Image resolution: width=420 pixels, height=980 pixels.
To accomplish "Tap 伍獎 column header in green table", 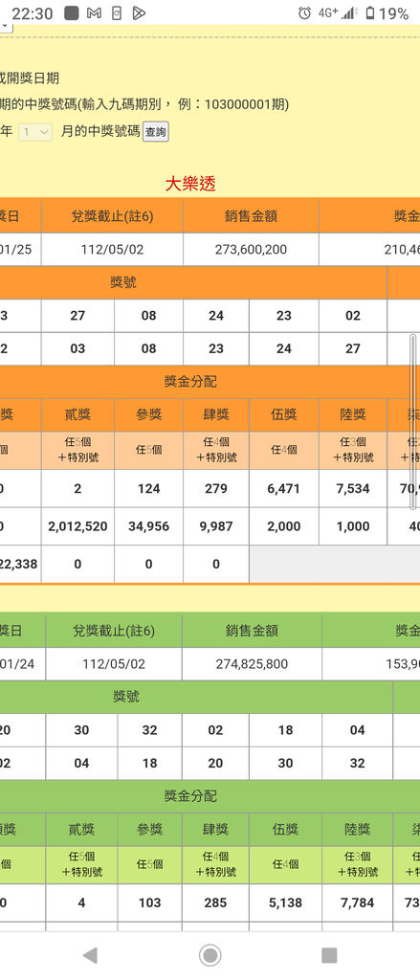I will click(286, 830).
